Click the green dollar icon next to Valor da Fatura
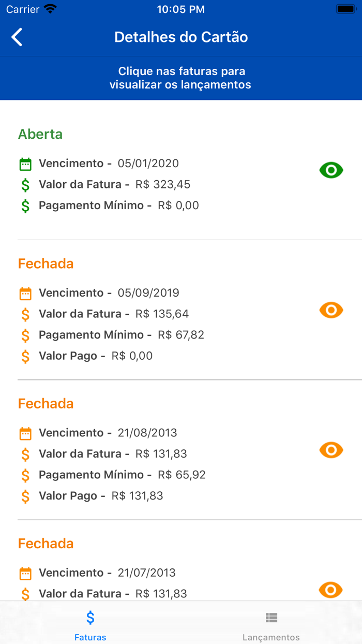 tap(24, 184)
